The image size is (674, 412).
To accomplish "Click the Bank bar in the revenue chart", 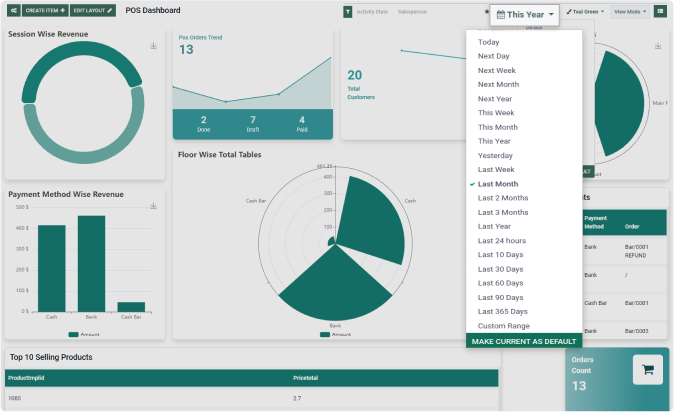I will point(91,264).
